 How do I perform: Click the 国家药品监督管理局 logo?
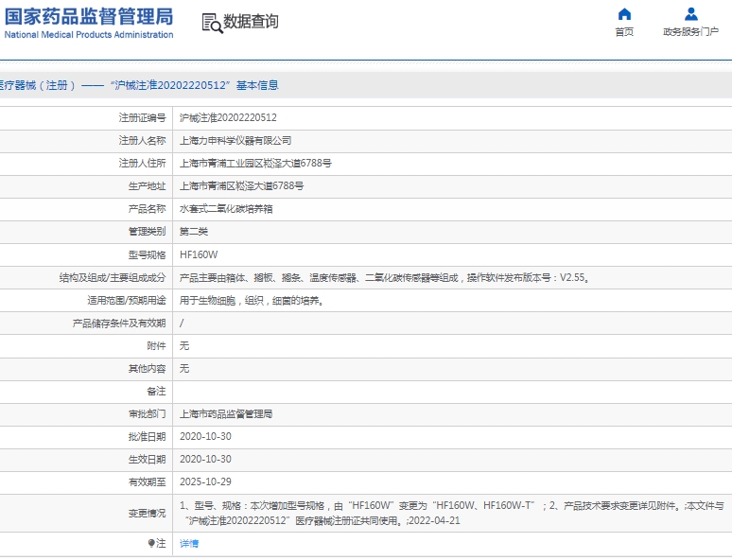89,17
